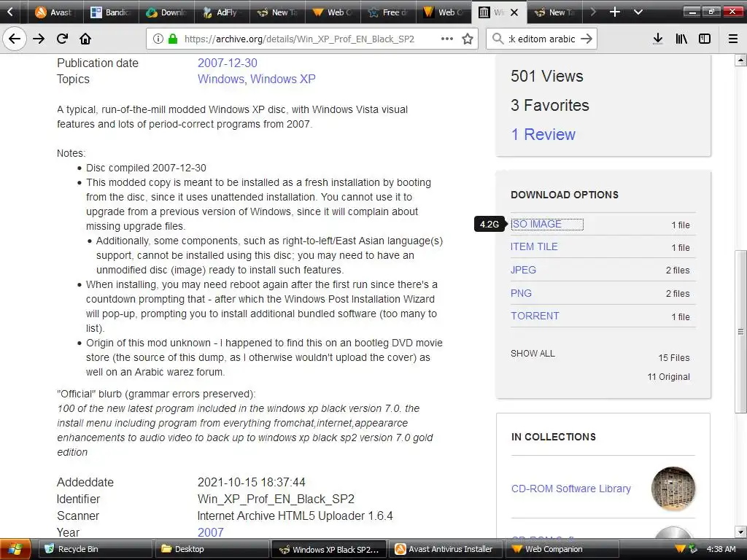Open the Windows XP topic link
The image size is (747, 560).
pyautogui.click(x=283, y=79)
